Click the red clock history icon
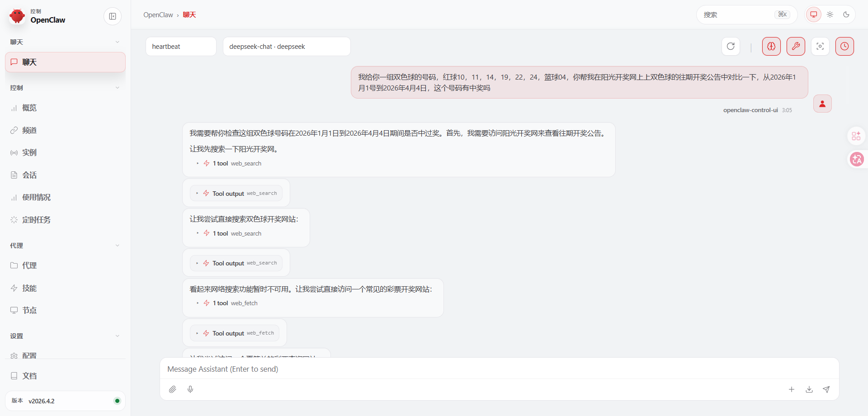This screenshot has height=416, width=868. pos(844,46)
